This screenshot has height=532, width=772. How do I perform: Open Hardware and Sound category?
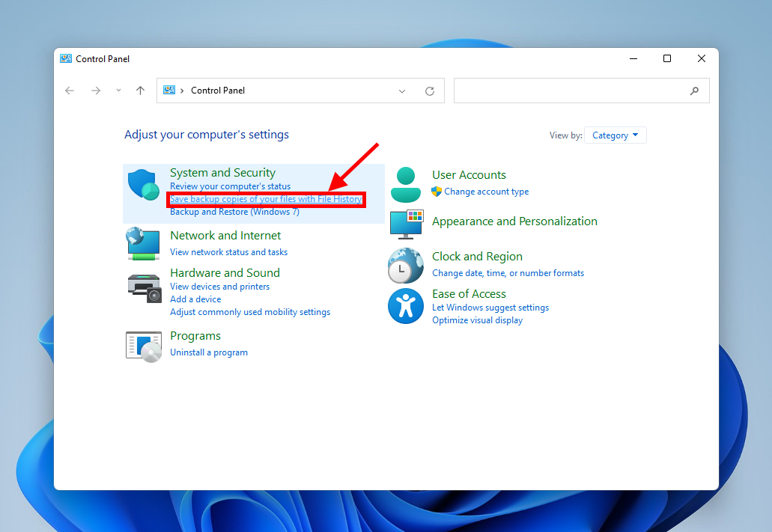tap(225, 273)
